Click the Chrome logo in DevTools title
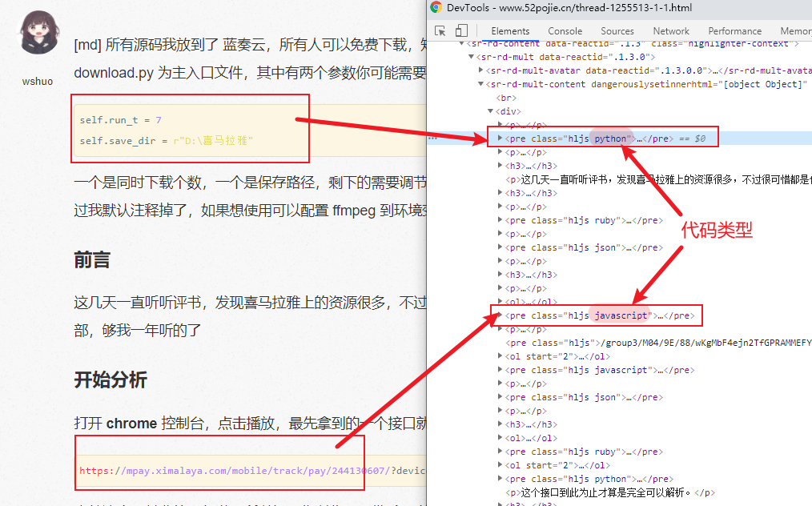The height and width of the screenshot is (506, 812). 436,7
